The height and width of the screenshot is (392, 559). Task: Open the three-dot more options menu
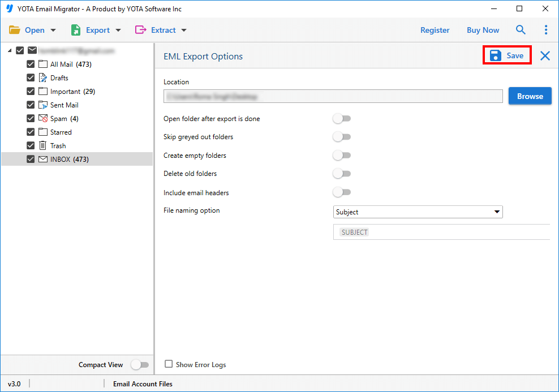coord(546,30)
